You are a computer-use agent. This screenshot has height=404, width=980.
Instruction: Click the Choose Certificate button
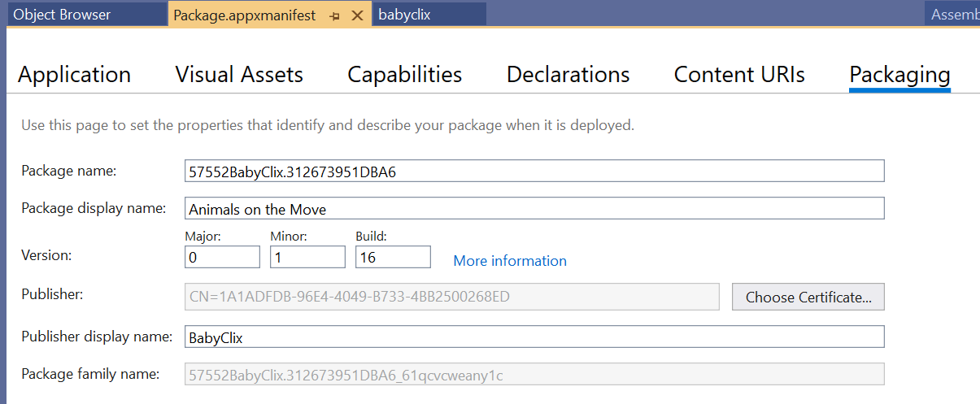click(x=808, y=297)
